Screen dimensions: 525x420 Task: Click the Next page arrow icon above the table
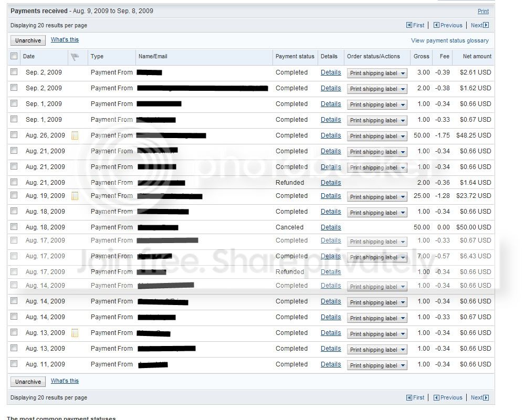486,25
